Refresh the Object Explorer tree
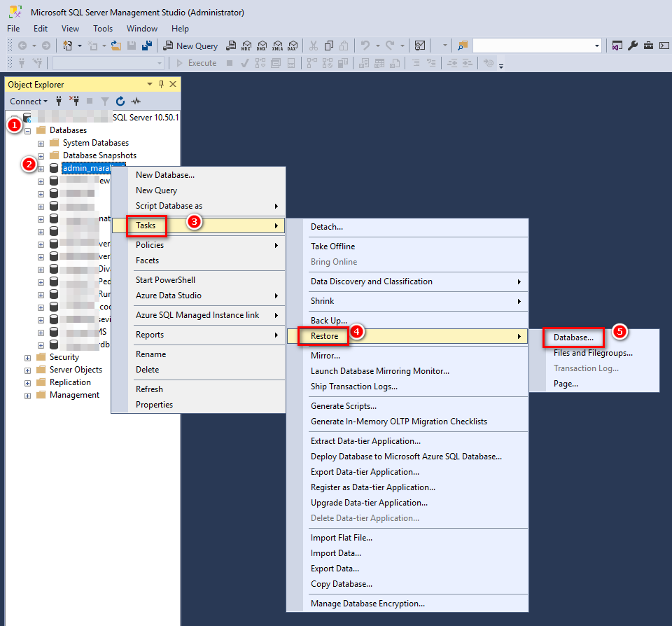Viewport: 672px width, 626px height. tap(120, 101)
